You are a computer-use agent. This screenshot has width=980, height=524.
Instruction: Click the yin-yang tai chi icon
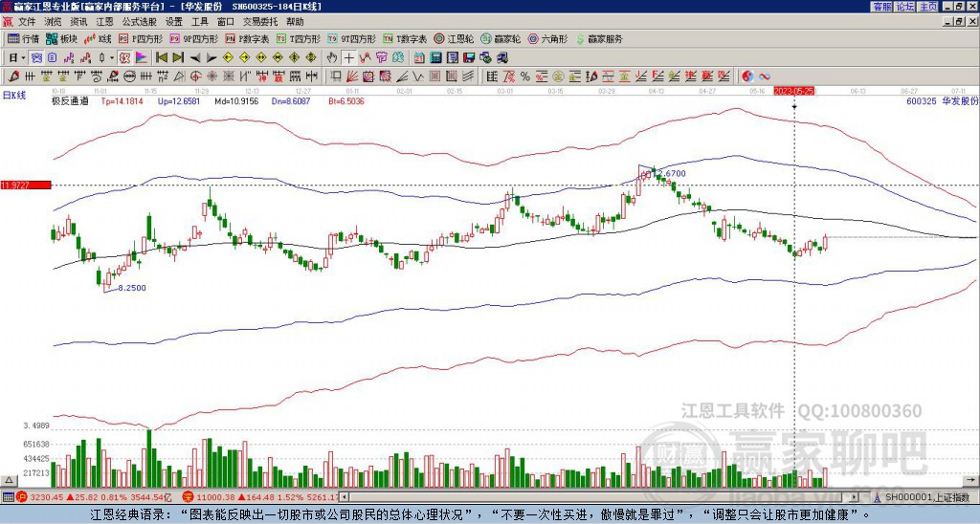[747, 76]
